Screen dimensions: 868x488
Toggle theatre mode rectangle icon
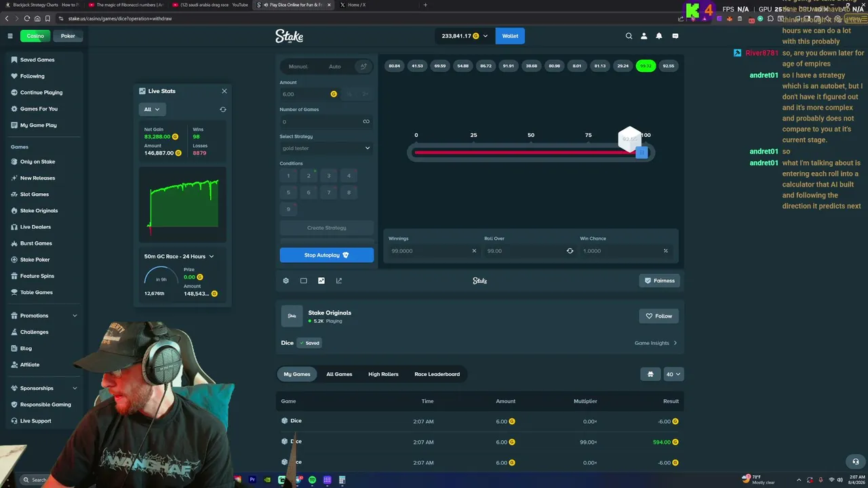(304, 281)
